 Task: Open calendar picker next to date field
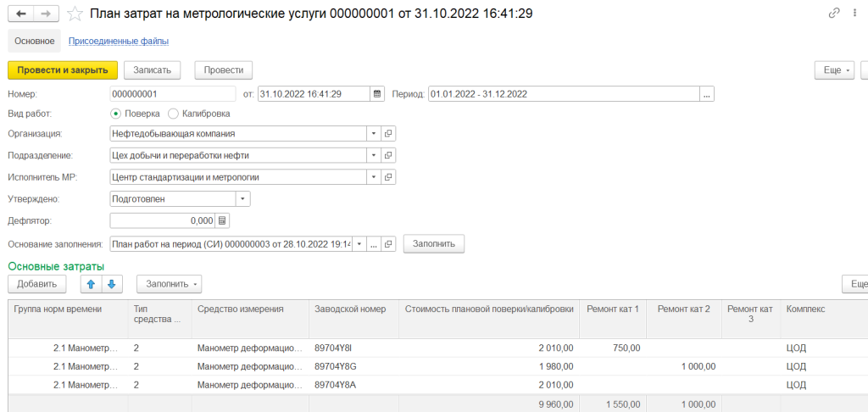[377, 94]
